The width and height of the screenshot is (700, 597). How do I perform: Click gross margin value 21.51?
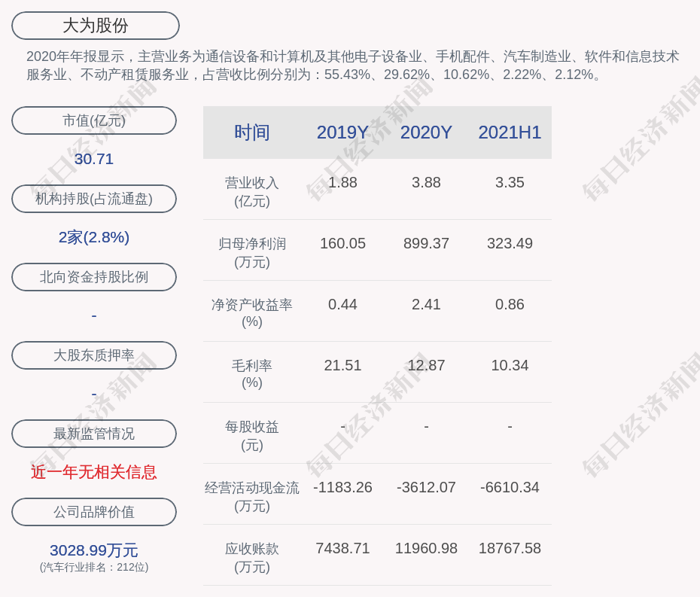click(342, 365)
